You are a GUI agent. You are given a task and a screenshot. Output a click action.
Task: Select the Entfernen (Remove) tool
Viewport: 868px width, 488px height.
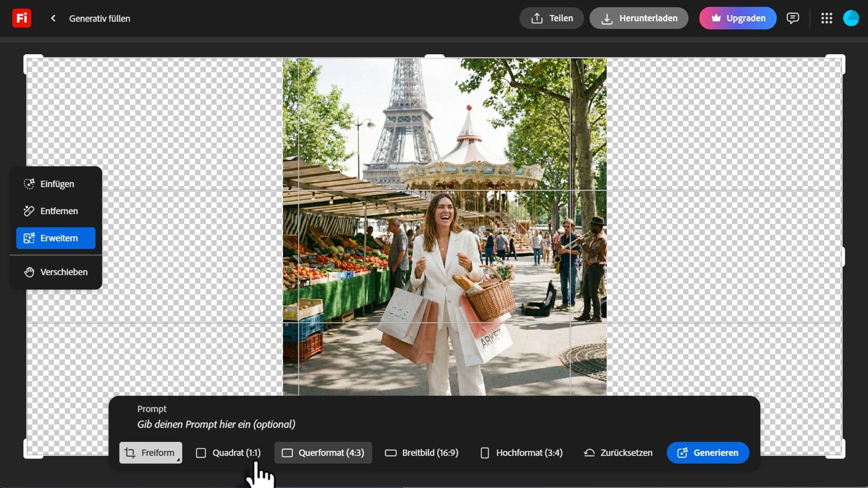point(59,211)
